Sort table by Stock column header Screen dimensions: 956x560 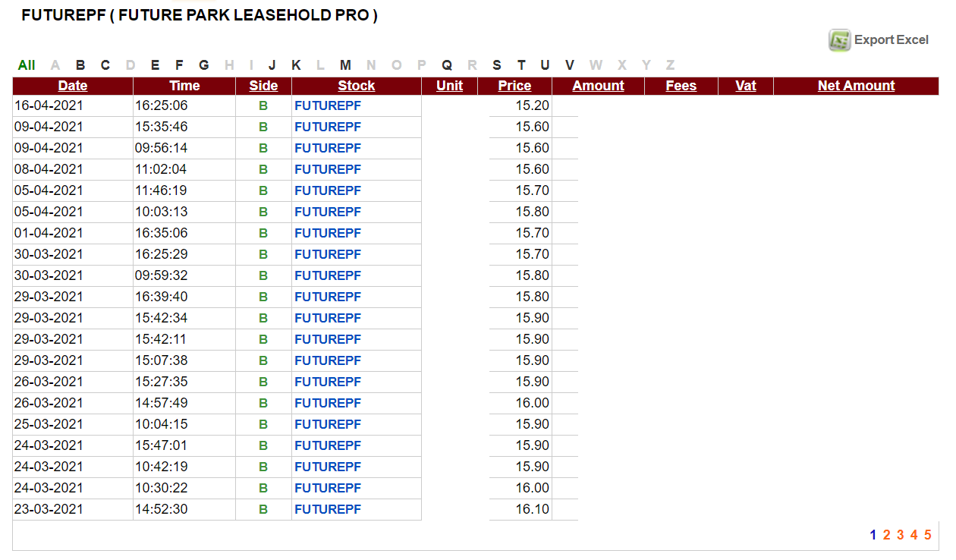pyautogui.click(x=357, y=86)
